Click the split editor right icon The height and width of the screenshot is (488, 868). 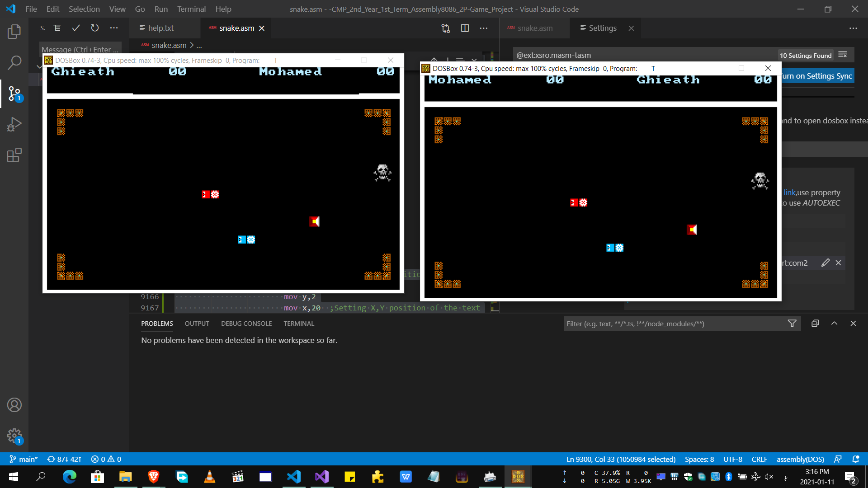point(465,28)
